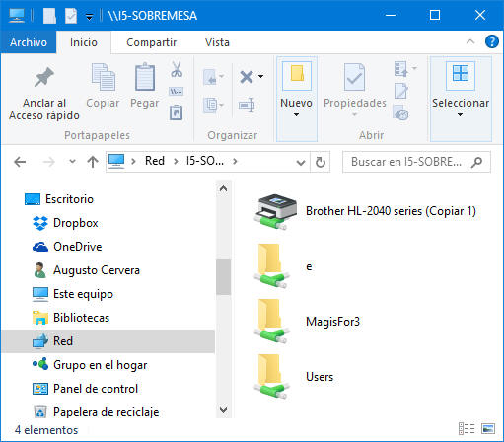Expand the Nuevo dropdown
Viewport: 504px width, 442px height.
[296, 114]
